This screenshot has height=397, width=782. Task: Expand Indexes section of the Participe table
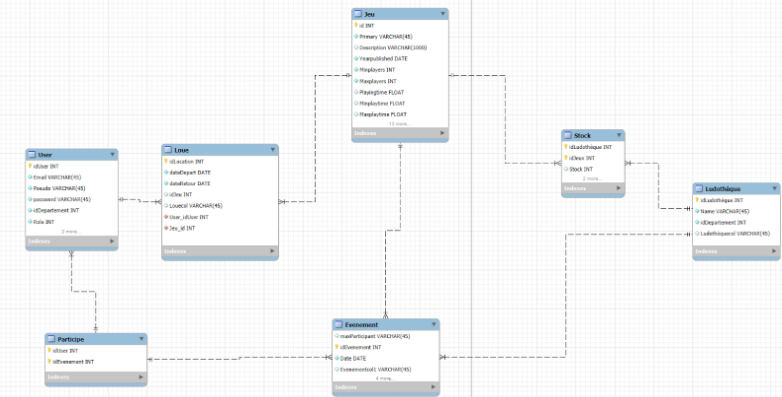(x=141, y=378)
